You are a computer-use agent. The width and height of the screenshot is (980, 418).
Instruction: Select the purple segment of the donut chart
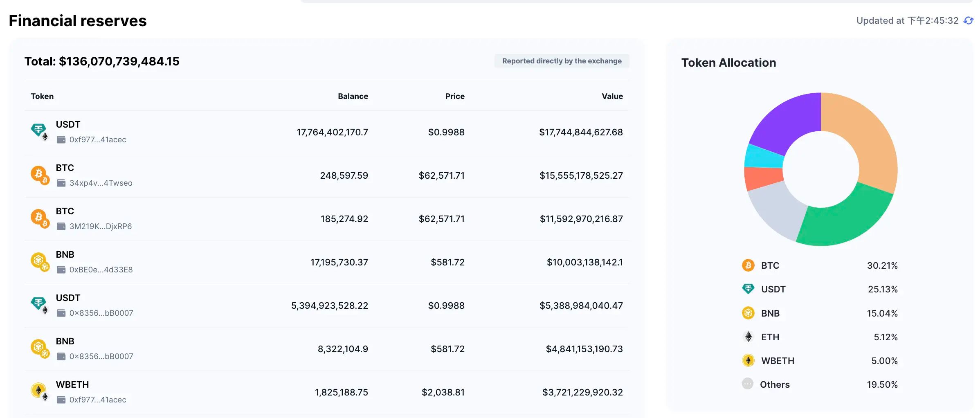pos(787,123)
